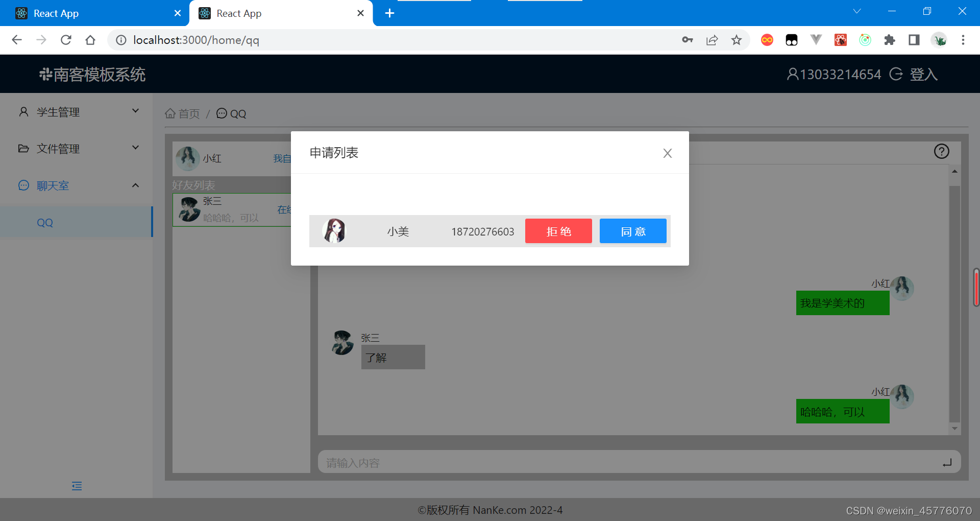Click the 登入 logout icon in header
Image resolution: width=980 pixels, height=521 pixels.
point(896,74)
